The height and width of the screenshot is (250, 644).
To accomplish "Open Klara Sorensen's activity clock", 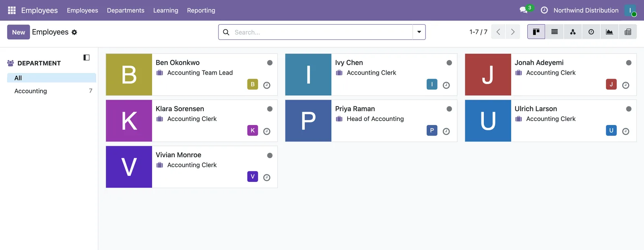I will (x=267, y=131).
